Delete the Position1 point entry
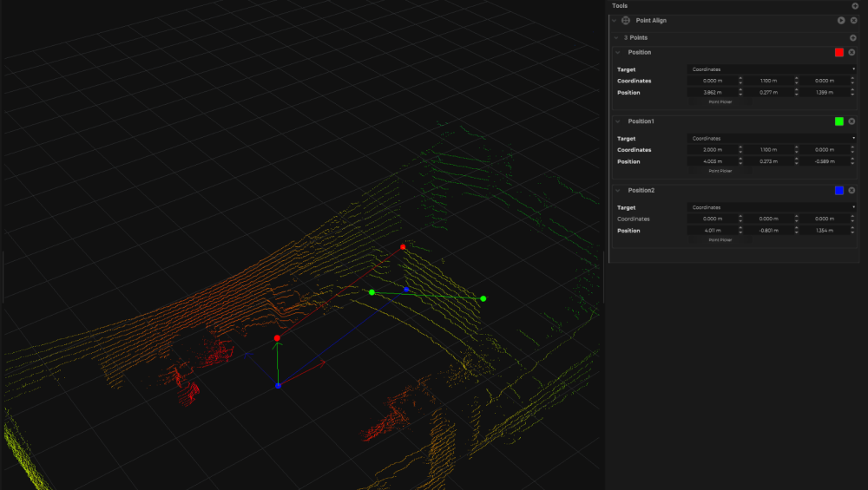The image size is (868, 490). tap(852, 121)
